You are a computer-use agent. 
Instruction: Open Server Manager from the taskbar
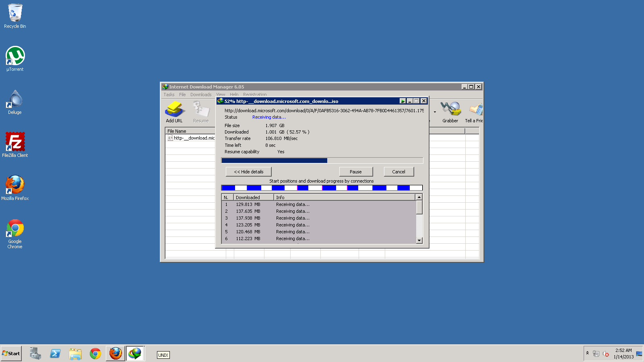(x=35, y=354)
